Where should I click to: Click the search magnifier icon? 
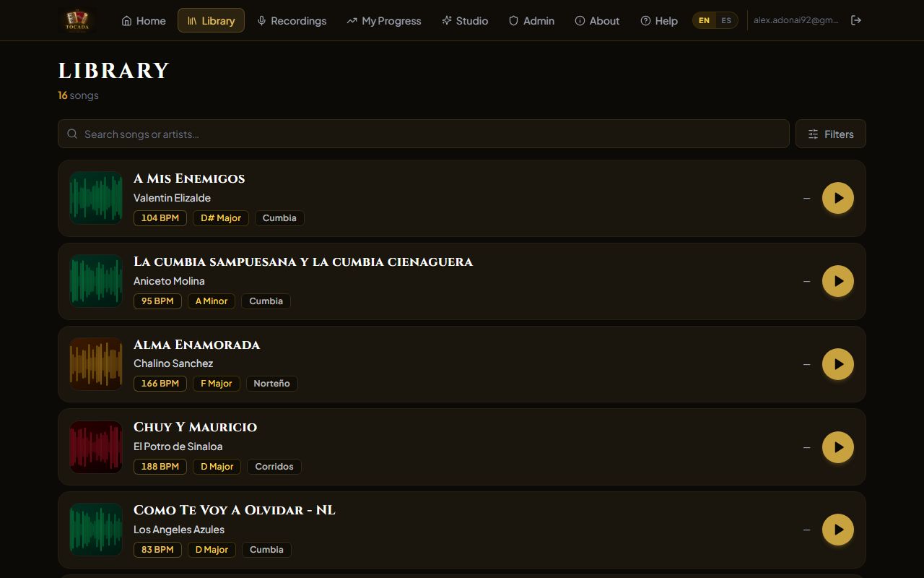tap(72, 134)
